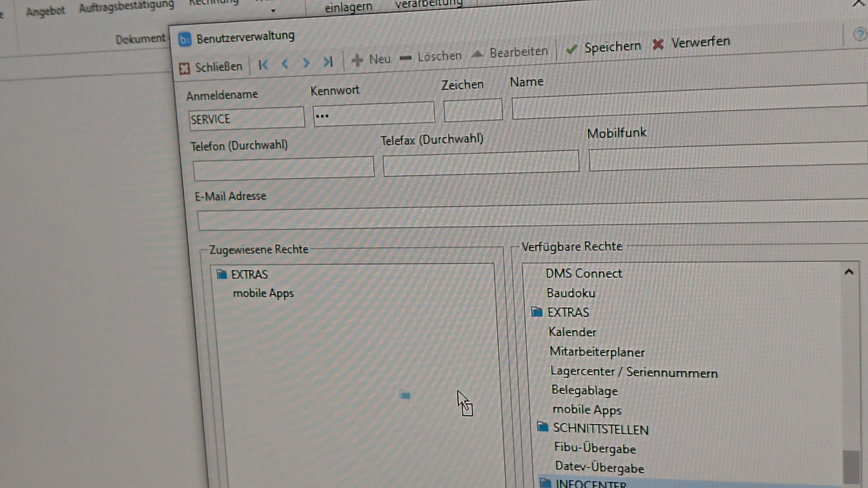Open the help question mark icon
868x488 pixels.
860,34
